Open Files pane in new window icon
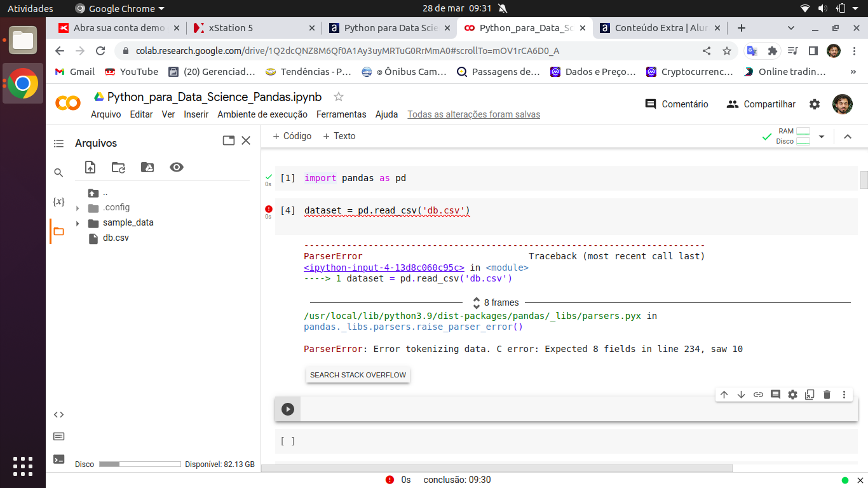The height and width of the screenshot is (488, 868). (x=229, y=141)
